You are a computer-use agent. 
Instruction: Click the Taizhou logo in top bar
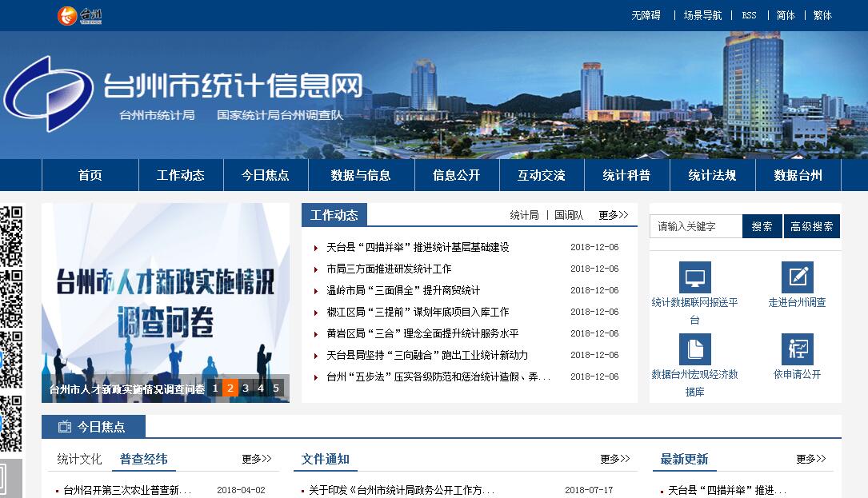(80, 15)
